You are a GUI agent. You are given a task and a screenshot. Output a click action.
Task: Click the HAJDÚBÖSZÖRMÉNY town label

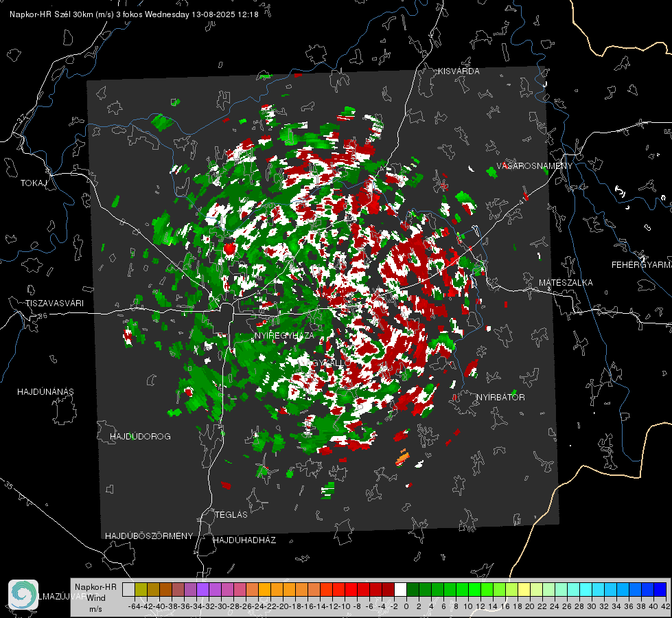[149, 536]
